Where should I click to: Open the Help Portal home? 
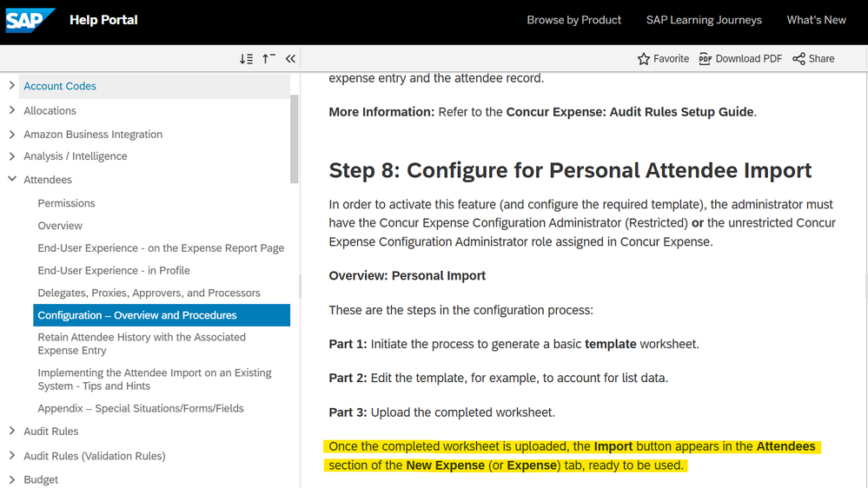pyautogui.click(x=103, y=20)
